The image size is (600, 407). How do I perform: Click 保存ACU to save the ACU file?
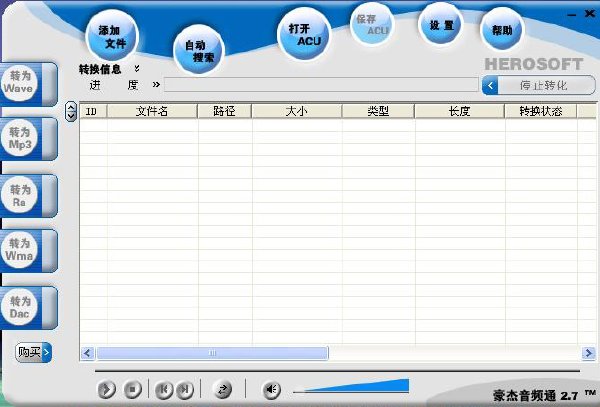pyautogui.click(x=372, y=25)
